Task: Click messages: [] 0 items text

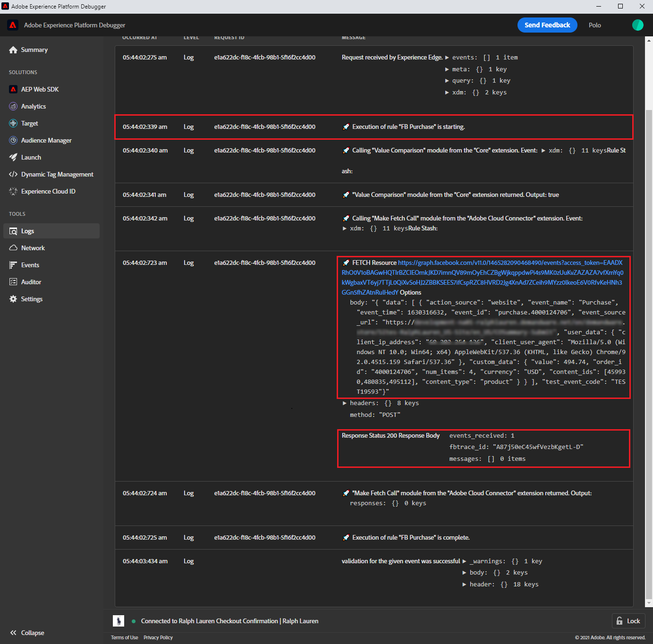Action: pos(487,458)
